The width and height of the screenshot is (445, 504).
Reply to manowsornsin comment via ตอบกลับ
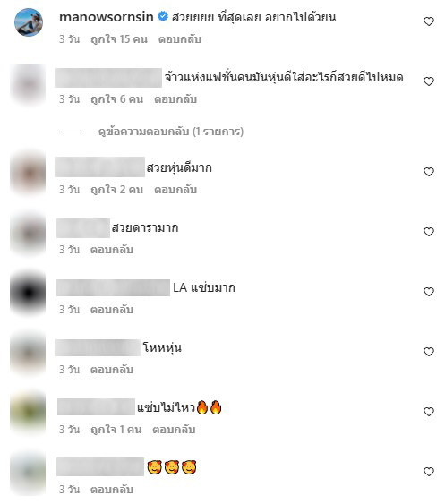(180, 39)
